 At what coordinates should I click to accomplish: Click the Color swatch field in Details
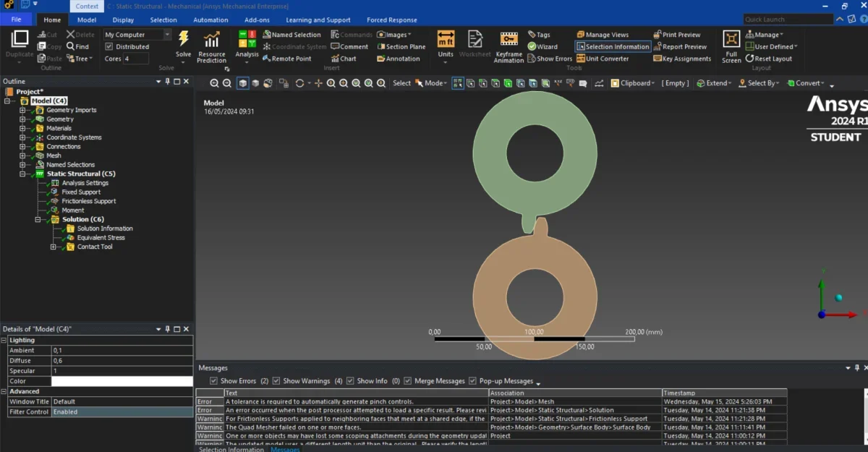tap(122, 381)
